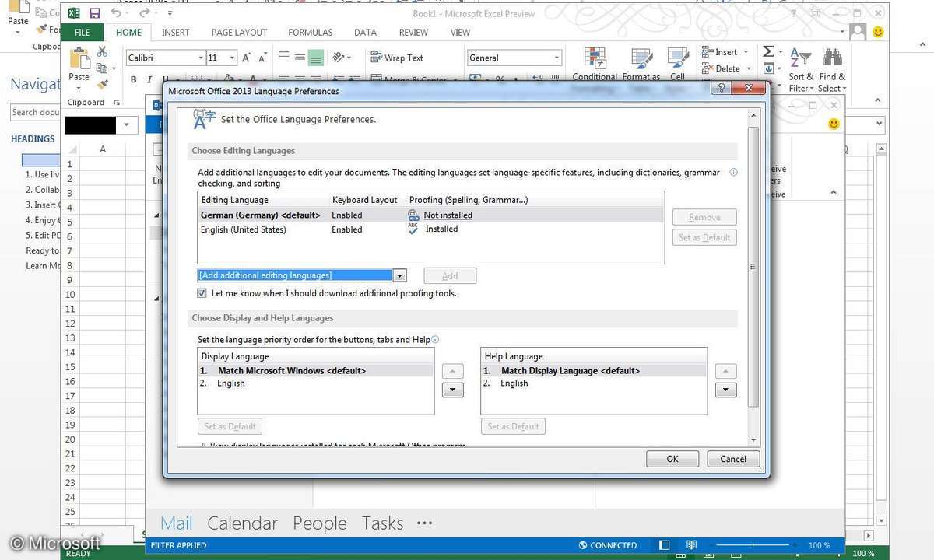Screen dimensions: 934x560
Task: Click the Excel Save icon in quick access toolbar
Action: pos(94,13)
